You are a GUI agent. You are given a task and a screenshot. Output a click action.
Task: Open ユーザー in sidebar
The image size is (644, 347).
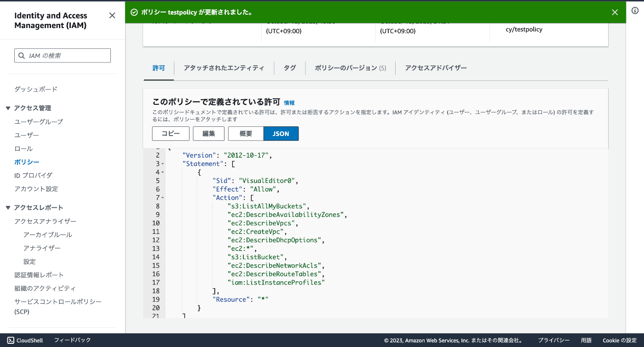coord(27,135)
